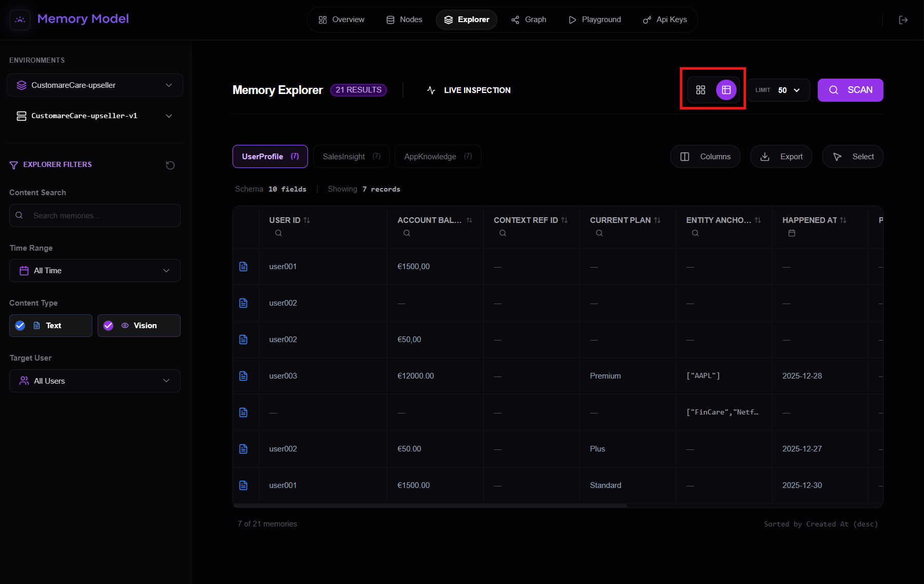Viewport: 924px width, 584px height.
Task: Open document icon for user002 €50,00 row
Action: [x=243, y=340]
